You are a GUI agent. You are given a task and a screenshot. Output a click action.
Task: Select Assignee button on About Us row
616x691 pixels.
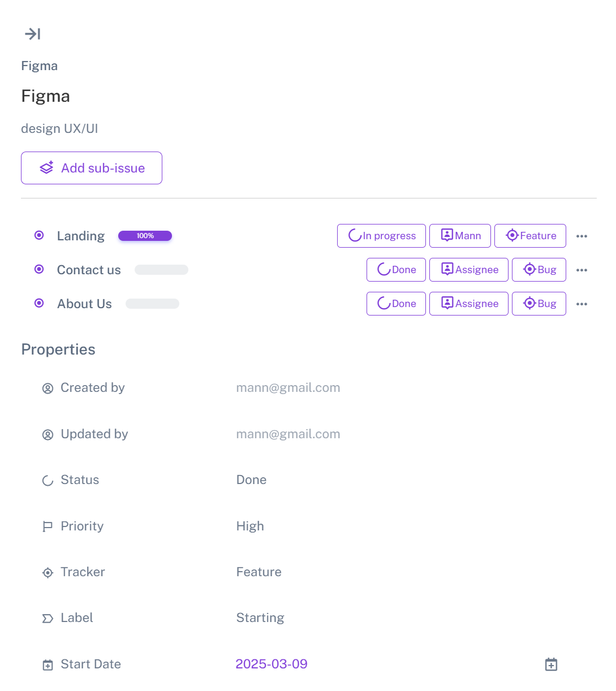[469, 304]
